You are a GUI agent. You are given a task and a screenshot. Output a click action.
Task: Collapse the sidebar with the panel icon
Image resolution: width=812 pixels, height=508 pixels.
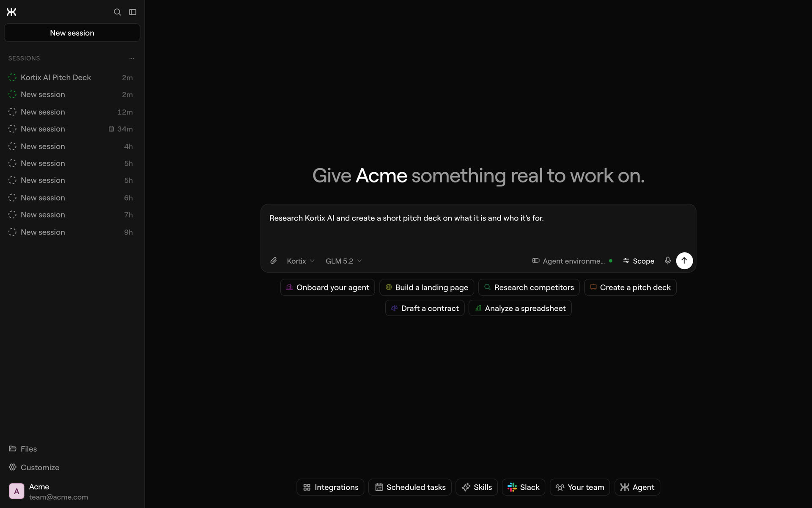(x=133, y=12)
